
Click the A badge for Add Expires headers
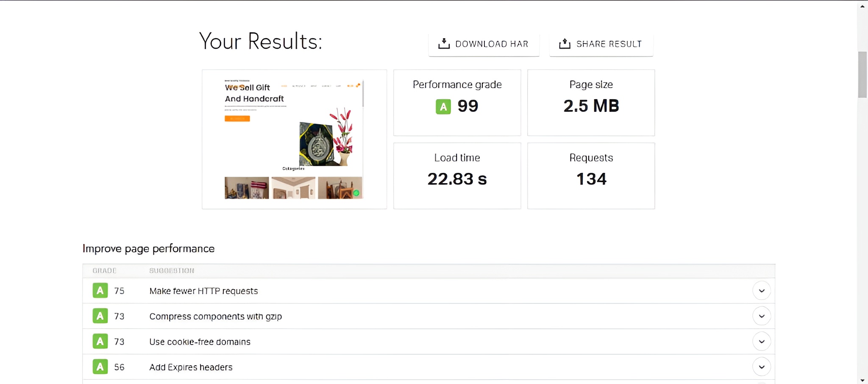tap(100, 367)
